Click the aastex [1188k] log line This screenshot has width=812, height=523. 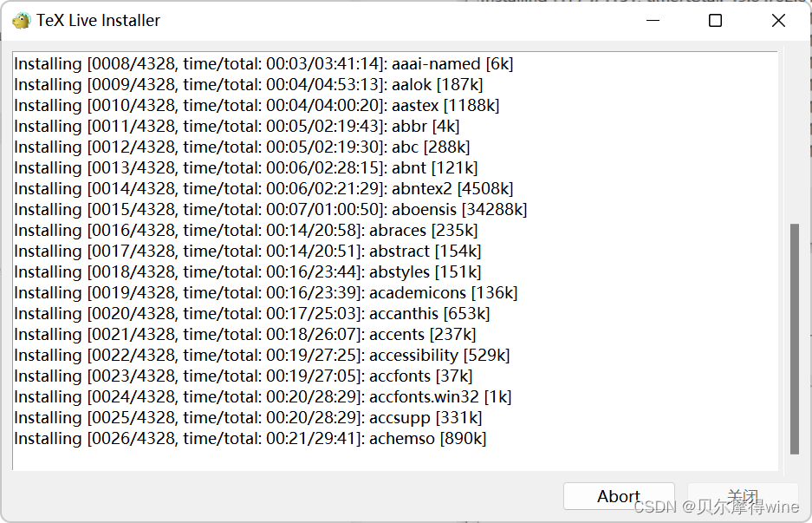(257, 106)
